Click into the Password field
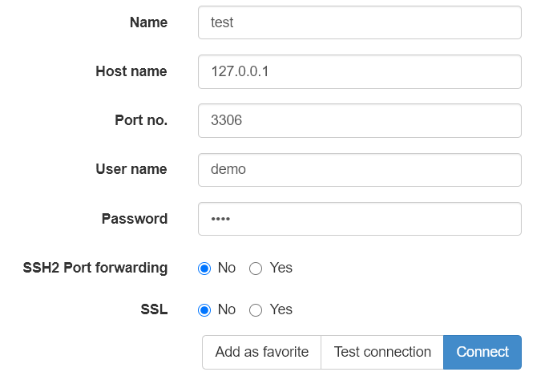Image resolution: width=553 pixels, height=392 pixels. pos(359,219)
